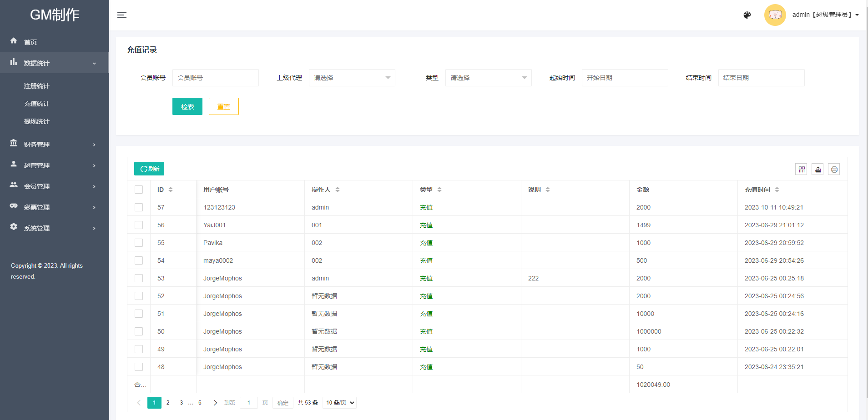Screen dimensions: 868x420
Task: Click the 重置 reset button
Action: (223, 106)
